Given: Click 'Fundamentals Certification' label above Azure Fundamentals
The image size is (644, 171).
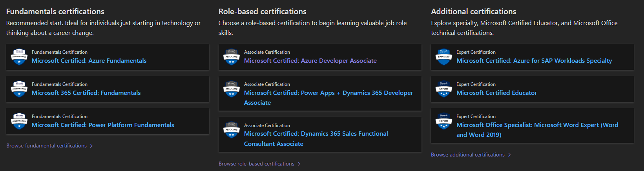Looking at the screenshot, I should pos(60,52).
